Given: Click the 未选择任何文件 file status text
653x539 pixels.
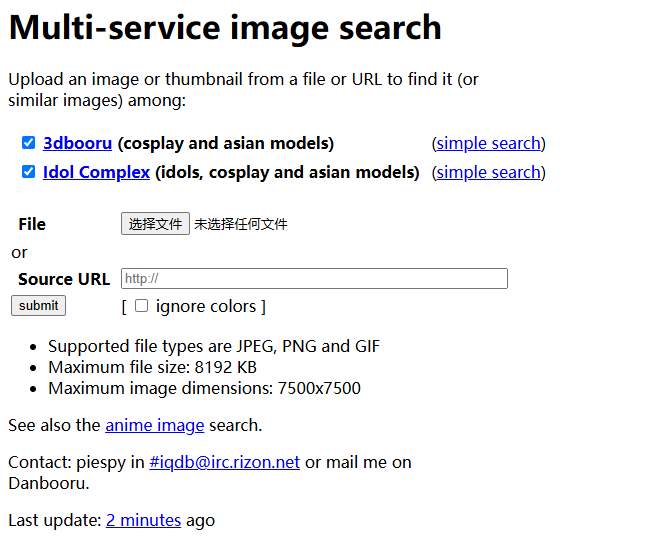Looking at the screenshot, I should pyautogui.click(x=241, y=224).
